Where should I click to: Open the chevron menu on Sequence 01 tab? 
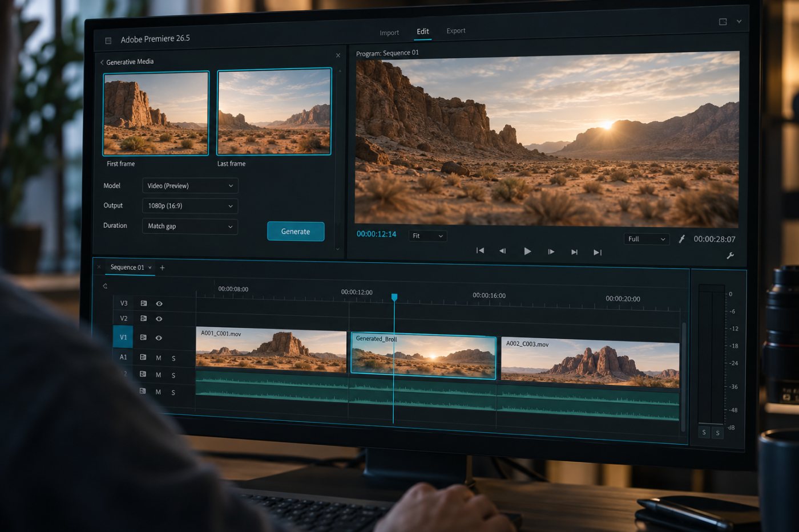pos(150,267)
